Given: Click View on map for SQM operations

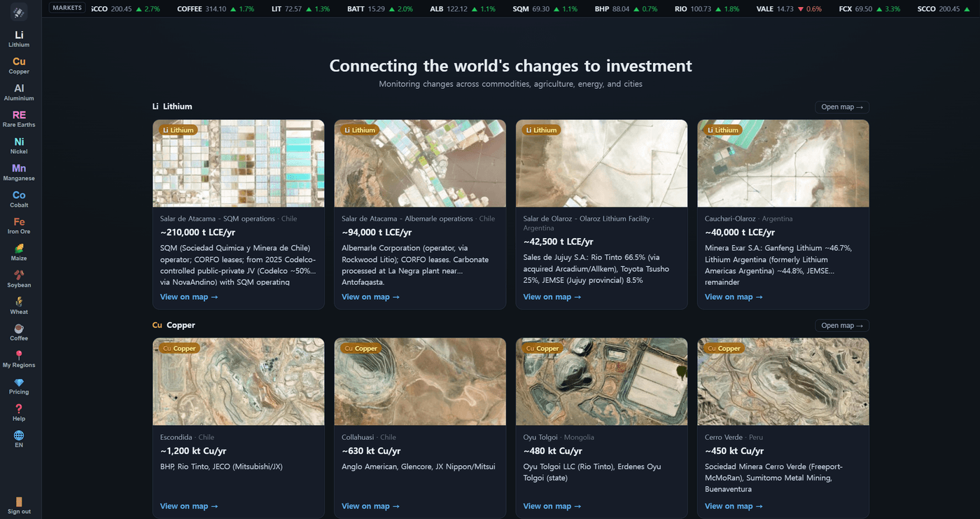Looking at the screenshot, I should click(189, 297).
